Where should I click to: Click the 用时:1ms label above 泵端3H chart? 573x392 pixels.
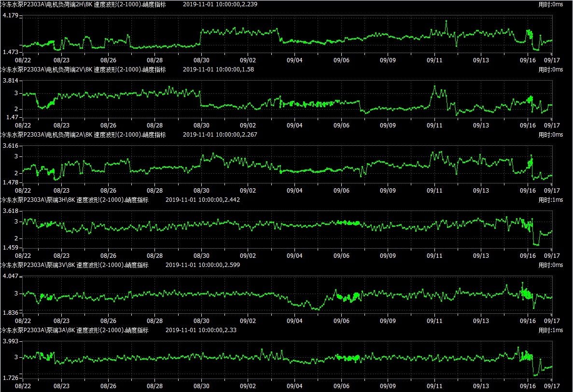click(551, 200)
